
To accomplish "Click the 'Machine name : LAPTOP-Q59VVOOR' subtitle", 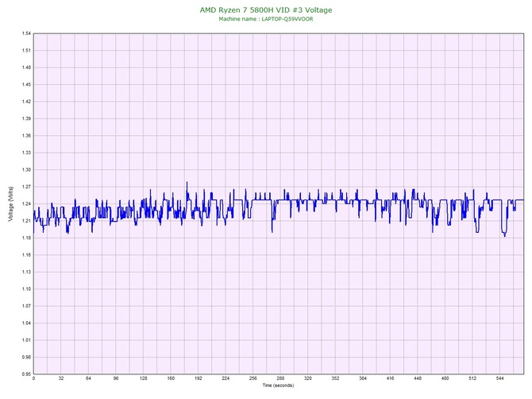I will 266,19.
